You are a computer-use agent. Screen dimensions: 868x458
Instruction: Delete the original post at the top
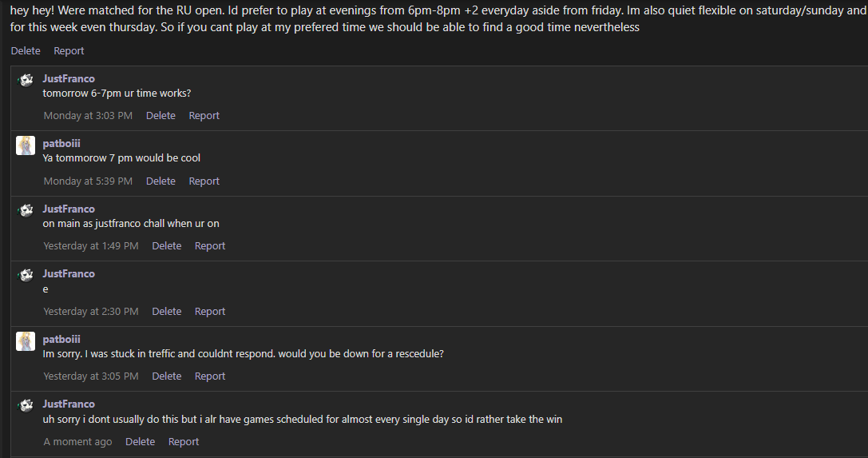[26, 51]
